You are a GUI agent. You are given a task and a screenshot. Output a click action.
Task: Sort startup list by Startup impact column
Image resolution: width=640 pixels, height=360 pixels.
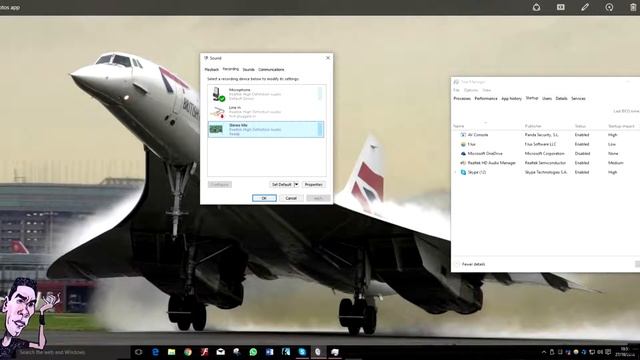point(621,126)
